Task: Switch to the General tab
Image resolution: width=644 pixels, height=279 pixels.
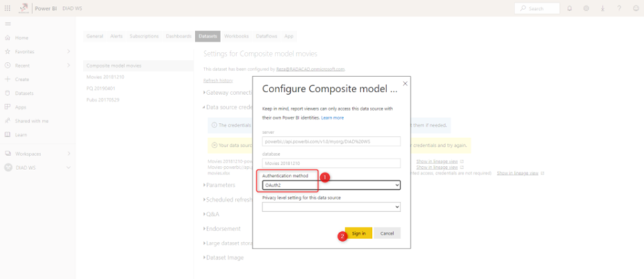Action: click(x=94, y=36)
